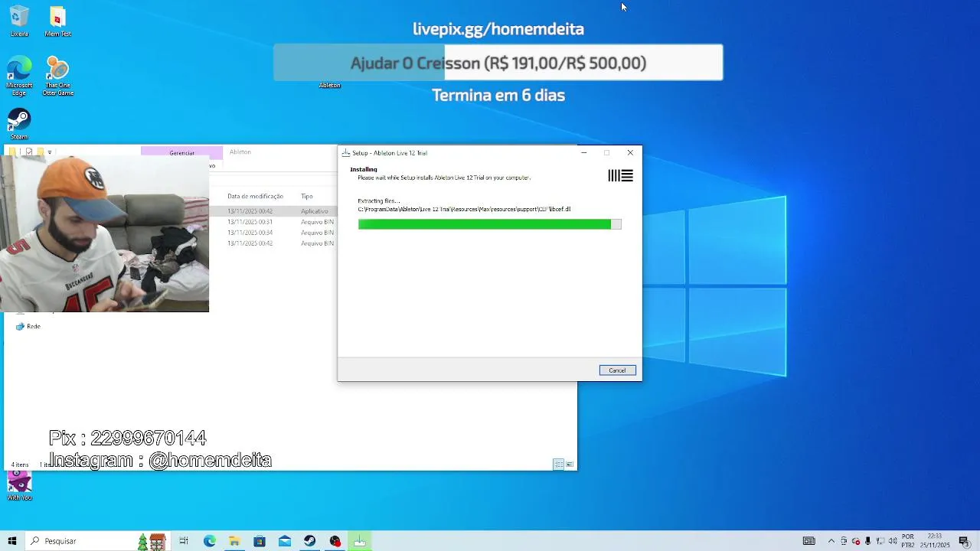Switch to the Ableton setup taskbar icon
Image resolution: width=980 pixels, height=551 pixels.
(x=360, y=541)
